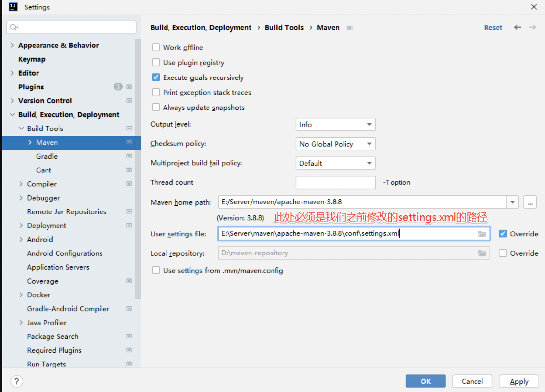Click the project-level icon in the Build Tools row
This screenshot has height=392, width=545.
129,128
